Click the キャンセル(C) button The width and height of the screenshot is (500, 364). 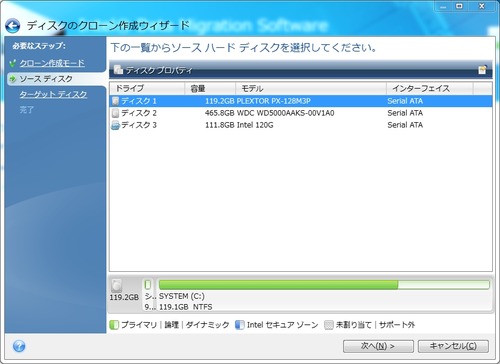[453, 346]
